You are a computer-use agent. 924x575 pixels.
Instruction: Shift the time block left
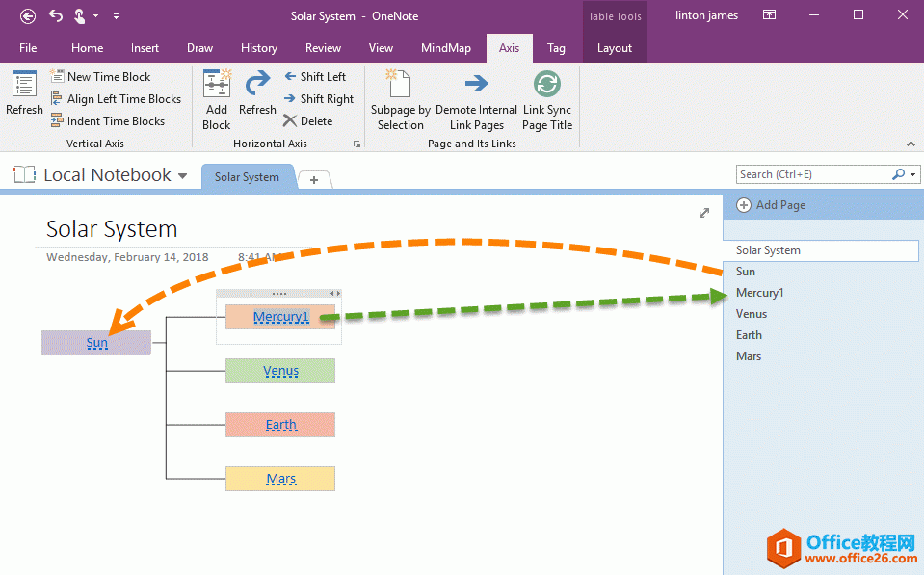(x=318, y=76)
